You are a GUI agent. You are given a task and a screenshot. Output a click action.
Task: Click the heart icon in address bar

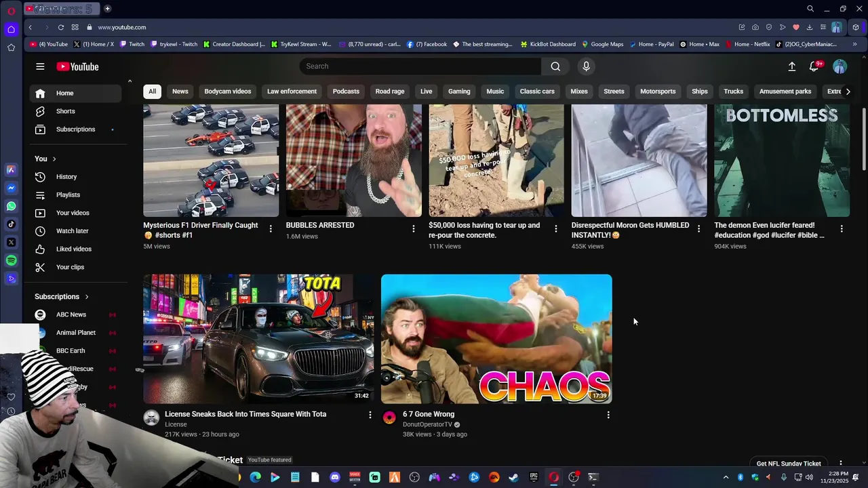[795, 27]
